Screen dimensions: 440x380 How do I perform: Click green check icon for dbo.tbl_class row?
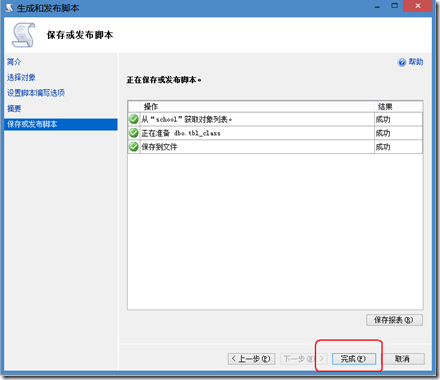[x=134, y=133]
